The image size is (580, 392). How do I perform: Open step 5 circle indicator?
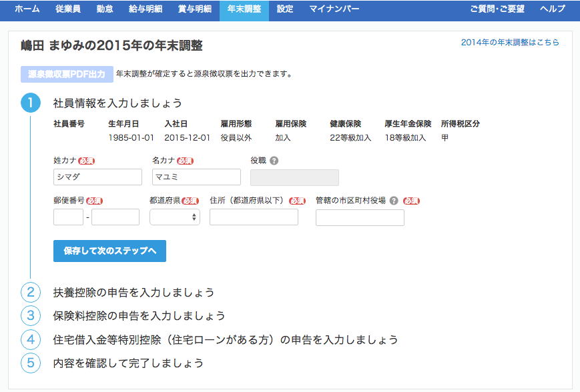(x=31, y=363)
